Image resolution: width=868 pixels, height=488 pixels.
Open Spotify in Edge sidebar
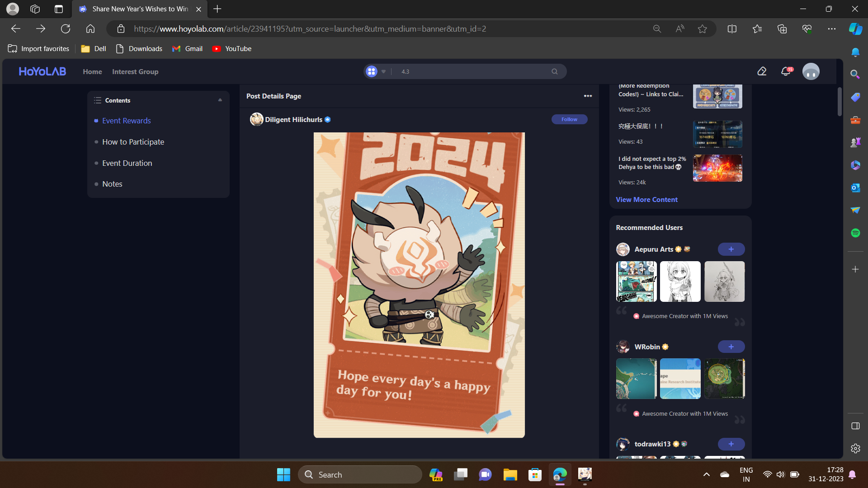coord(855,233)
